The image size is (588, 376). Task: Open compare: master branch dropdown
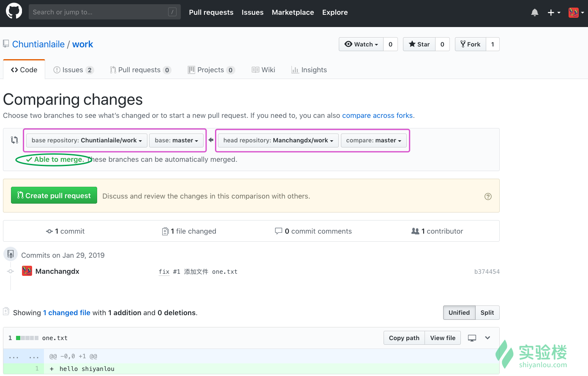click(374, 140)
